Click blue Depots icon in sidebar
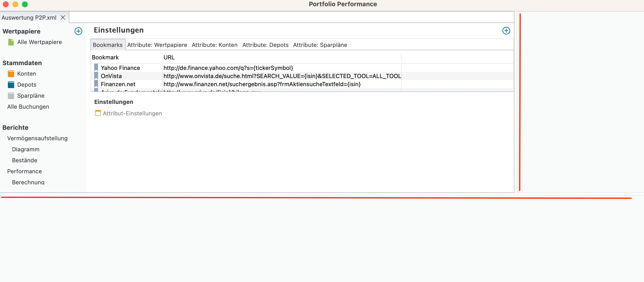This screenshot has height=282, width=644. (x=11, y=85)
